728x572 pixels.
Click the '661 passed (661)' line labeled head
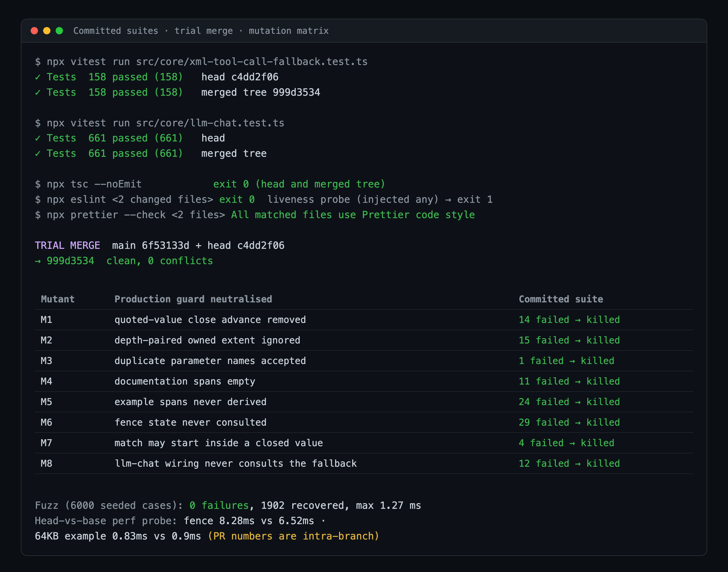(130, 138)
